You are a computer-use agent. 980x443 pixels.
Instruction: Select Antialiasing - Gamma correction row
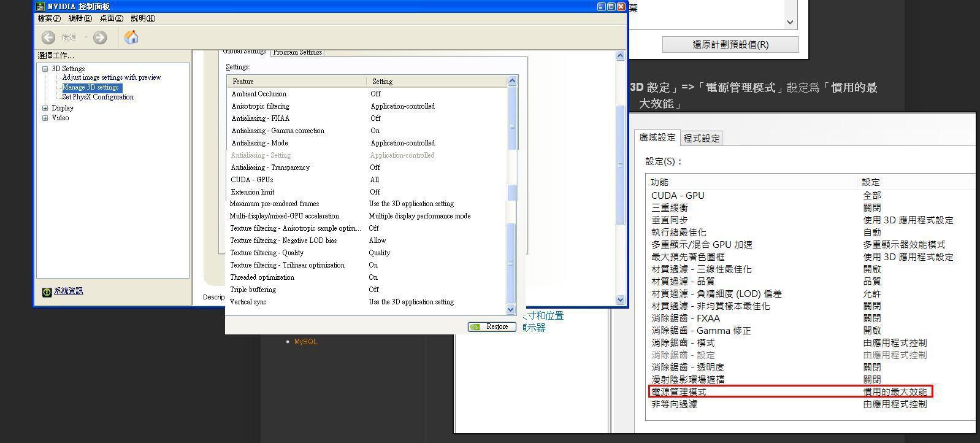tap(367, 131)
